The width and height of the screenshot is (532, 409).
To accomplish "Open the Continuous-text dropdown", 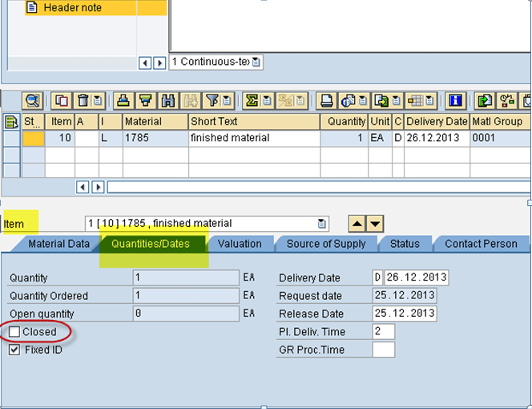I will pyautogui.click(x=256, y=62).
